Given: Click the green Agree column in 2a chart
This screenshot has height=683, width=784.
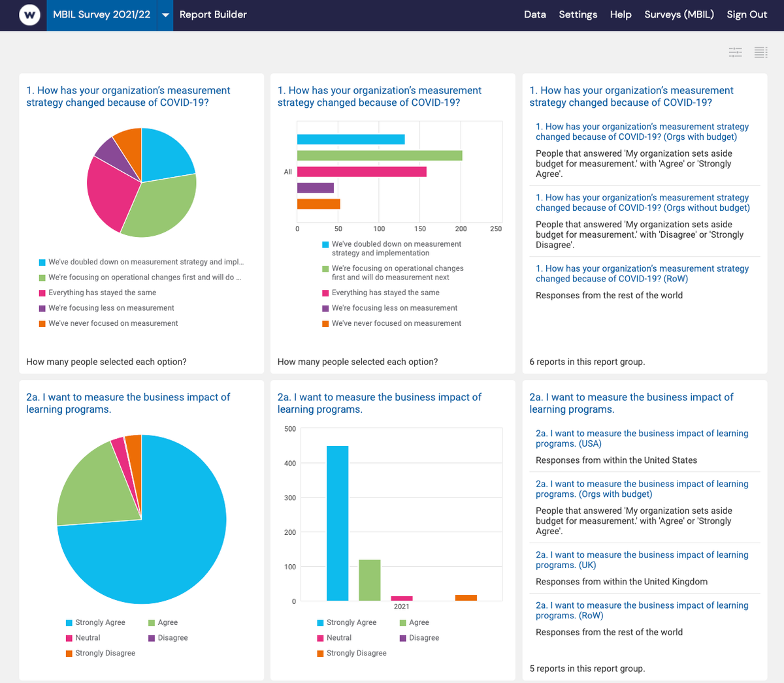Looking at the screenshot, I should coord(370,580).
